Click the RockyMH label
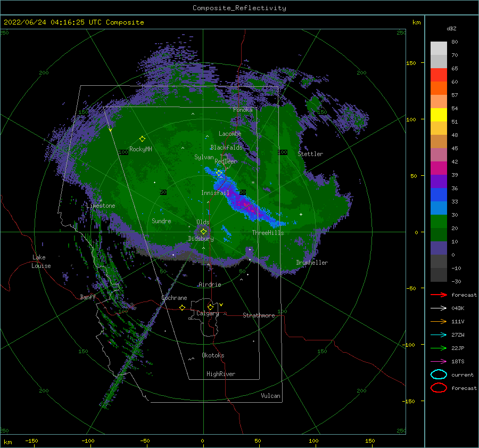479x448 pixels. 141,149
